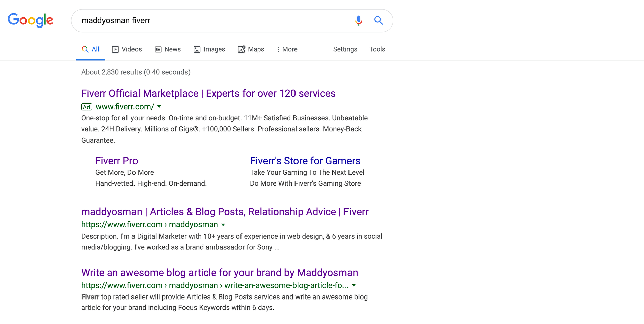Open the Settings menu
The image size is (644, 324).
click(345, 49)
